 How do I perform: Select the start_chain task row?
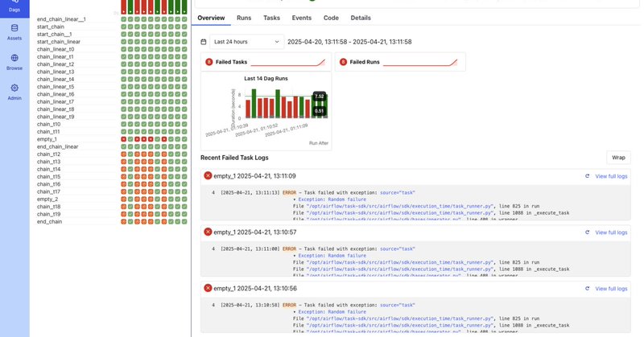pyautogui.click(x=51, y=27)
